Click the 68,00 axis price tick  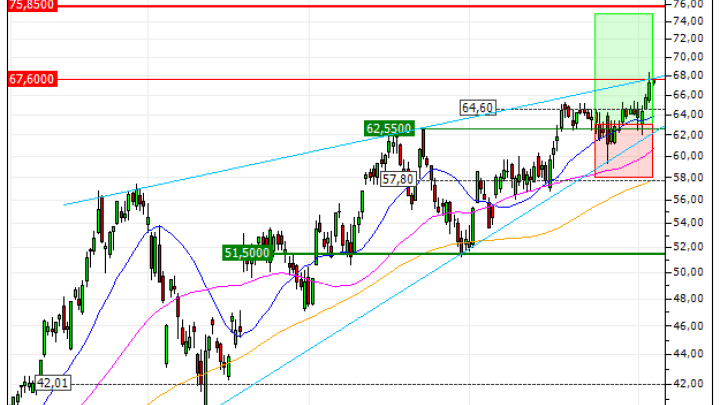pos(688,75)
